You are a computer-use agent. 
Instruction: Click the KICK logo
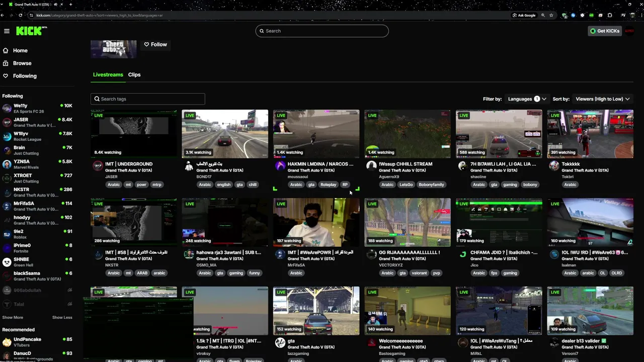(31, 31)
